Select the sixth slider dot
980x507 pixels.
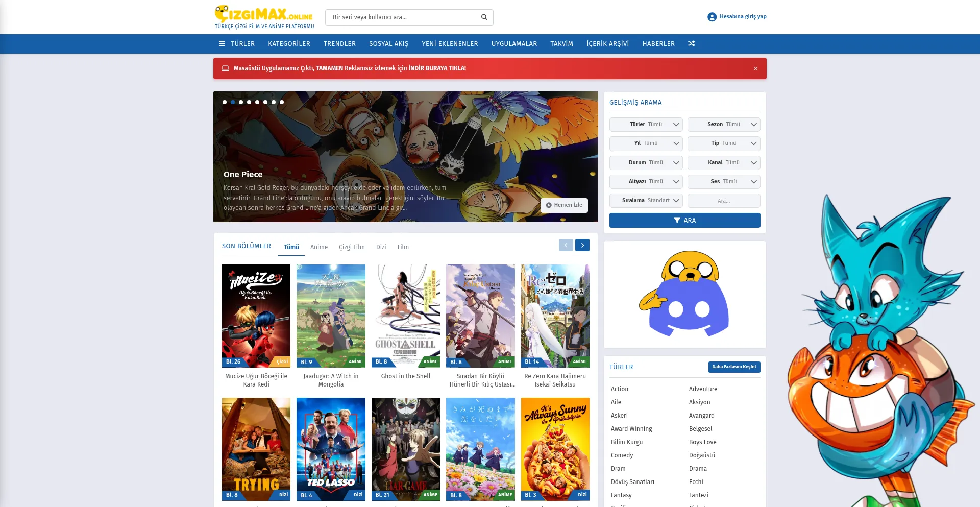coord(265,102)
